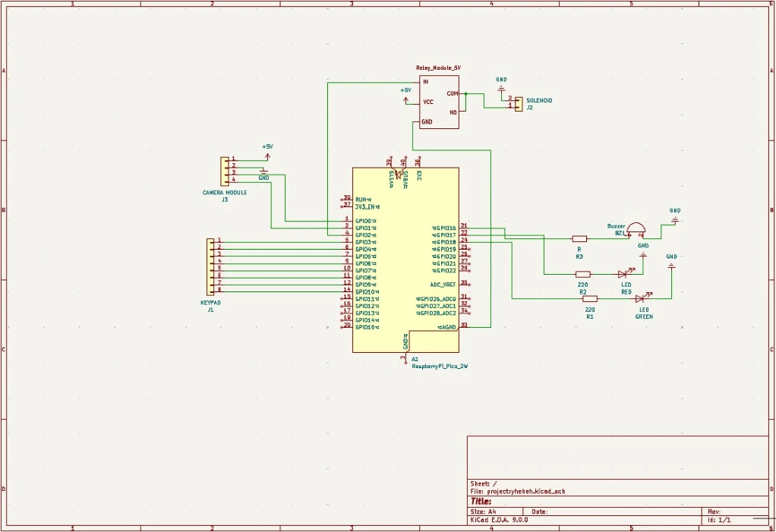The height and width of the screenshot is (532, 776).
Task: Click the J3 reference designator
Action: point(225,200)
